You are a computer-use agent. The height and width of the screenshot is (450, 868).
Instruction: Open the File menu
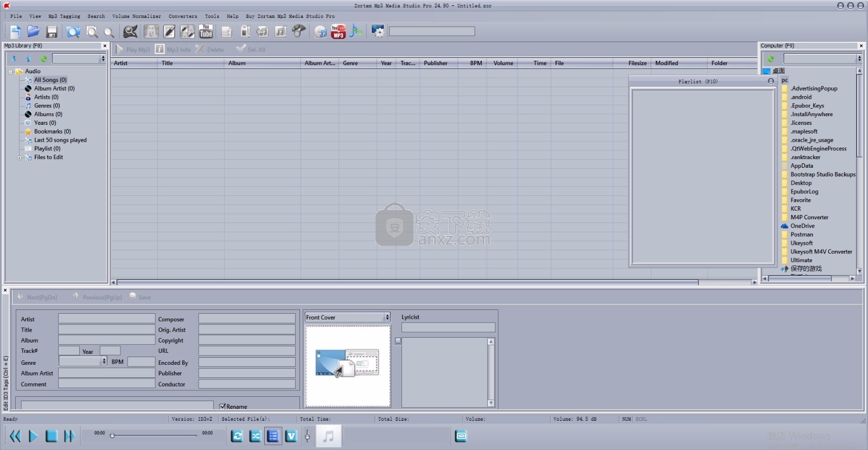tap(16, 16)
